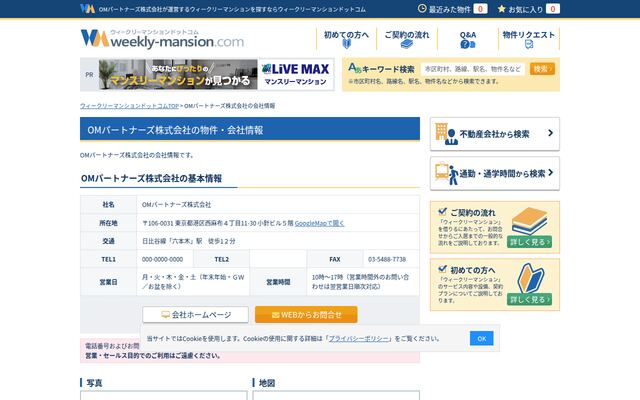Click the weekly-mansion.com logo

(162, 39)
